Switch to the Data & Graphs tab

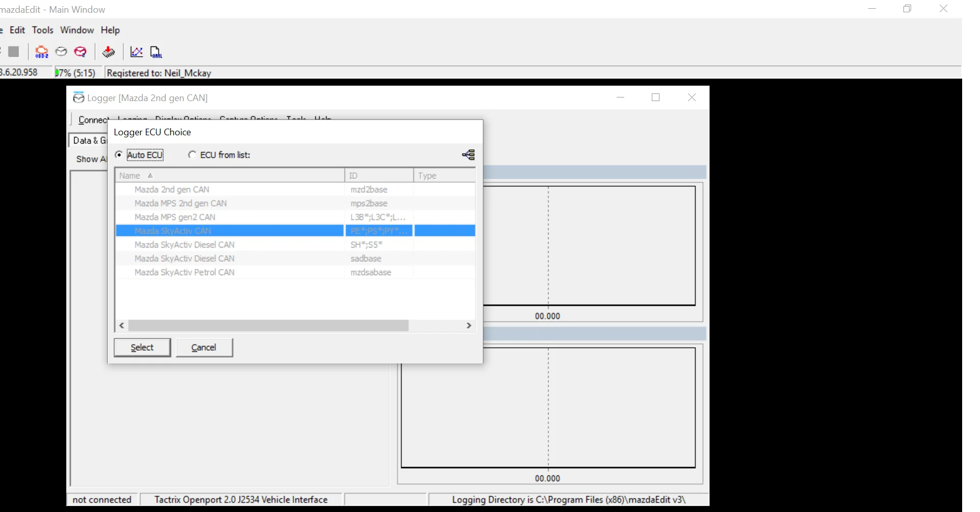click(x=89, y=140)
